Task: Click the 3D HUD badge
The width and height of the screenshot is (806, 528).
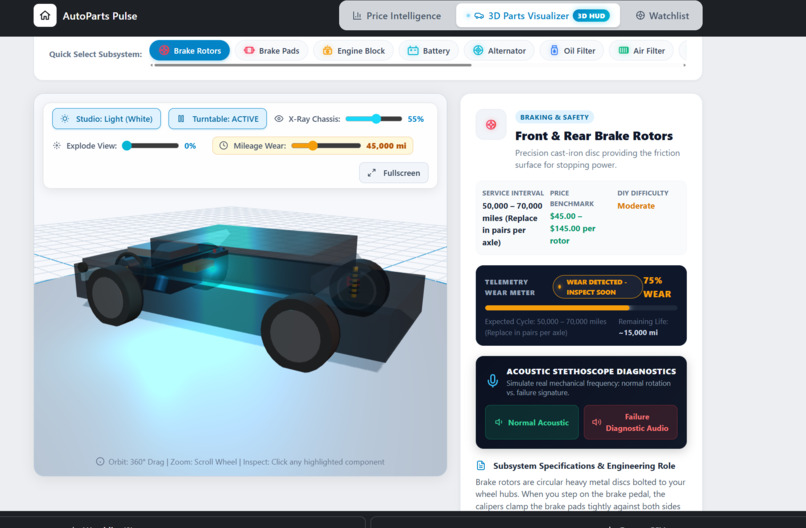Action: click(591, 16)
